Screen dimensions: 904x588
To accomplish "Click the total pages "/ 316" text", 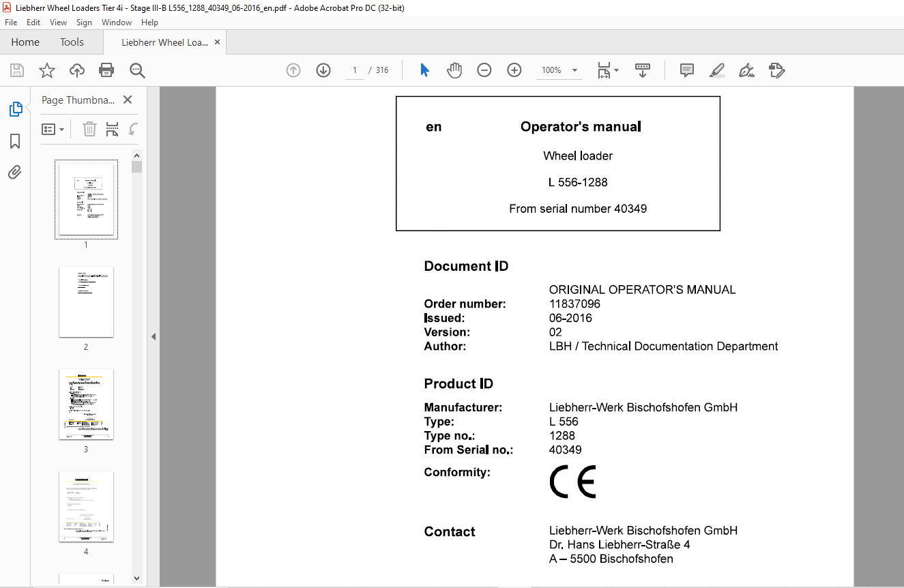I will [x=379, y=70].
